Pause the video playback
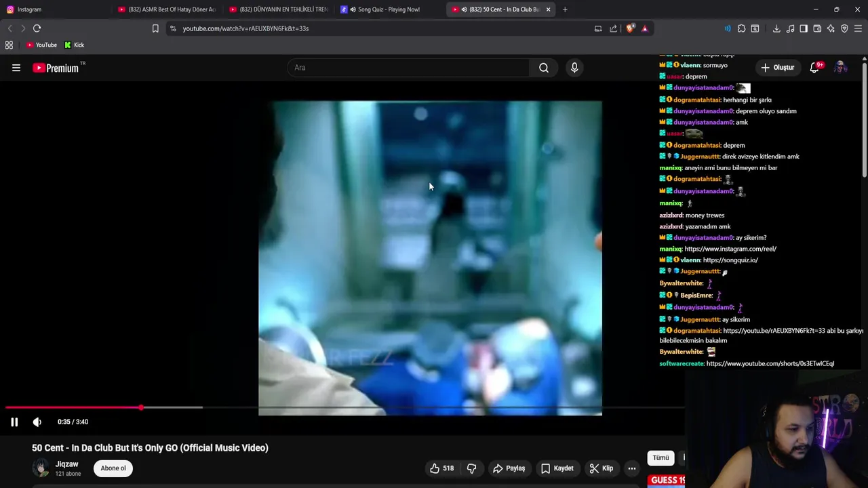Image resolution: width=868 pixels, height=488 pixels. point(14,422)
